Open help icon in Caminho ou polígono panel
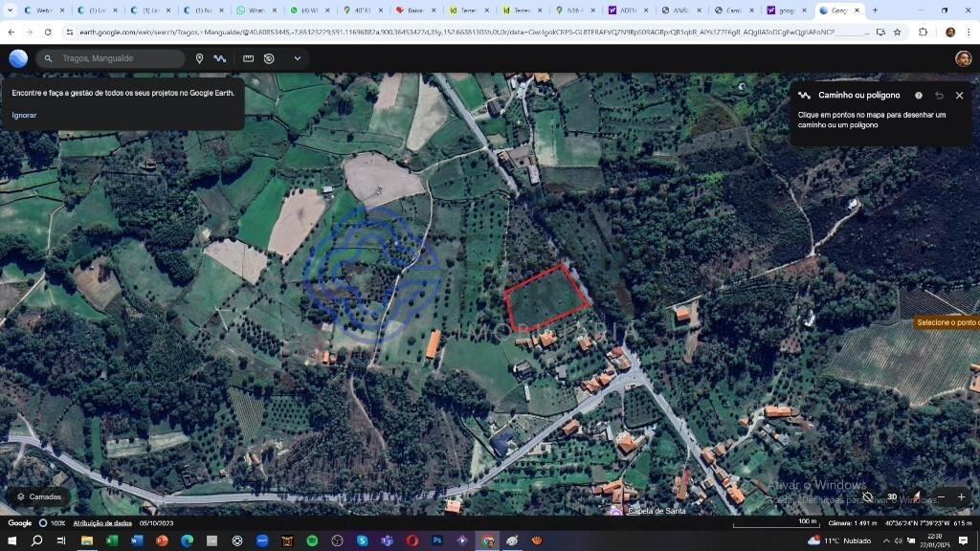The height and width of the screenshot is (551, 980). pos(918,96)
